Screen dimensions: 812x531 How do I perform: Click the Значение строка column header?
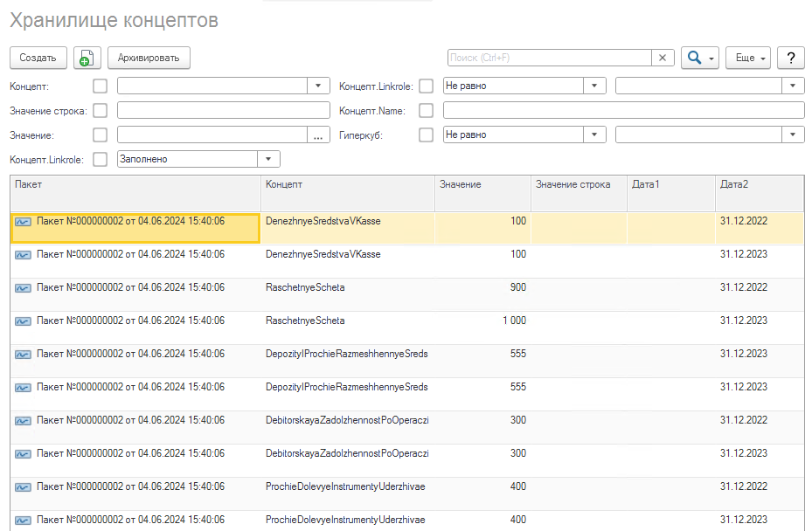pos(579,193)
